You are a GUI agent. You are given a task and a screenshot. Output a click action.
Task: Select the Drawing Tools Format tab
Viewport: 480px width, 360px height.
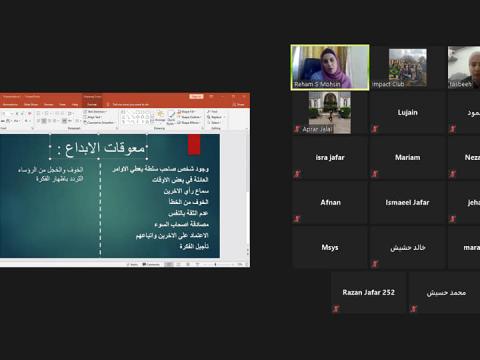tap(92, 105)
